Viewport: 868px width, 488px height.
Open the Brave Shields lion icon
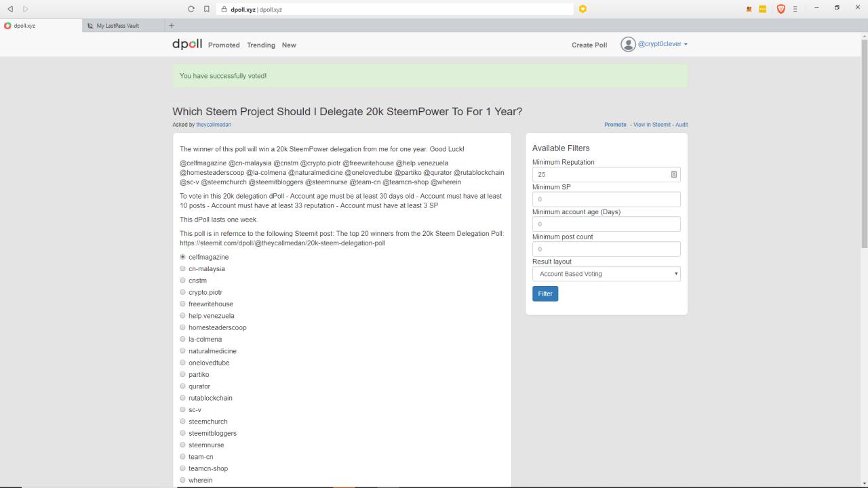(x=781, y=9)
